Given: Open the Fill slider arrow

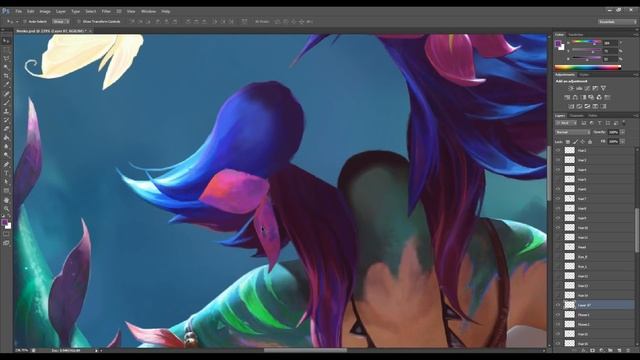Looking at the screenshot, I should click(623, 142).
